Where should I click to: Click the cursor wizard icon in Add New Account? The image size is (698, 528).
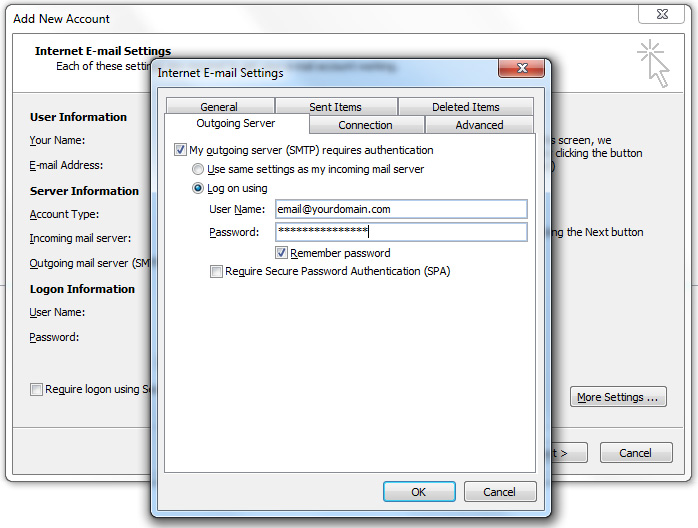[653, 63]
